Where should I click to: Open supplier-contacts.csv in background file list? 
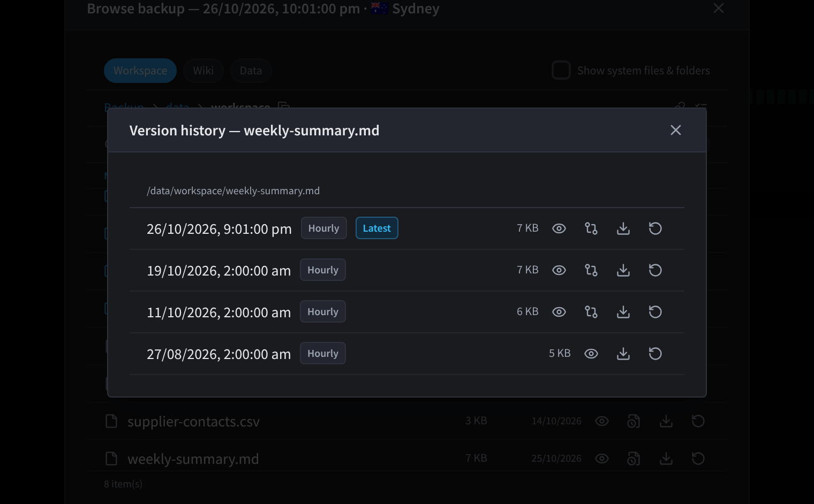pos(193,422)
